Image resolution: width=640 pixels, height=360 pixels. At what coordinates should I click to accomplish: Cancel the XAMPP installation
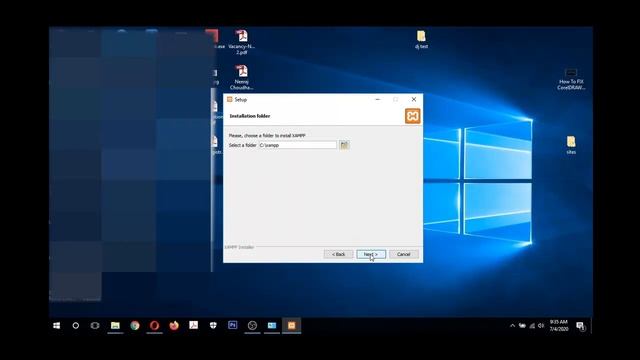[x=404, y=254]
